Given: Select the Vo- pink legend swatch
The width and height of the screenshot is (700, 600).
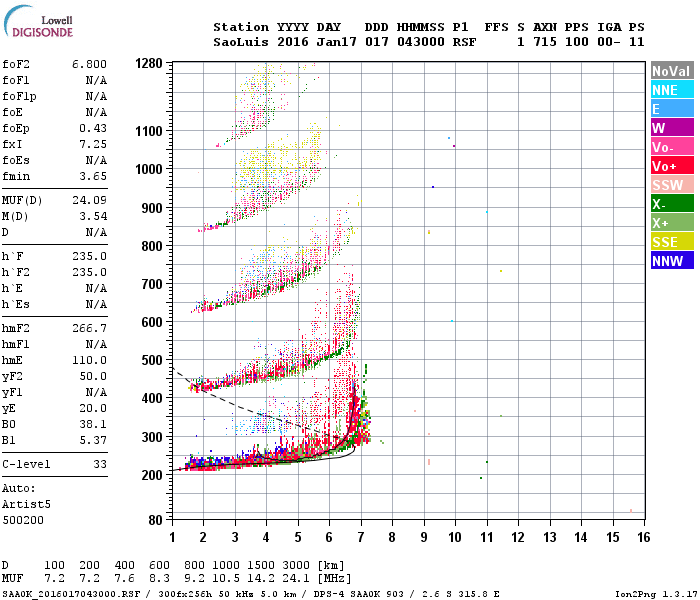Looking at the screenshot, I should pos(672,146).
